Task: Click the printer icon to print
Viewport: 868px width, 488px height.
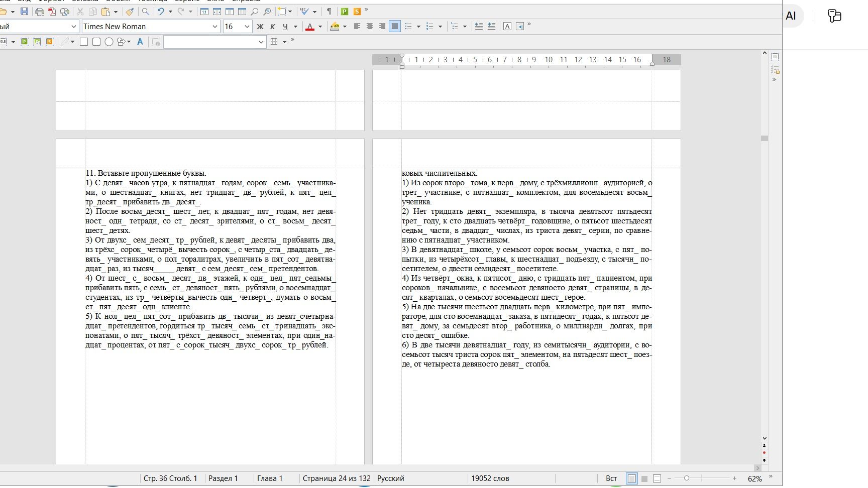Action: click(40, 11)
